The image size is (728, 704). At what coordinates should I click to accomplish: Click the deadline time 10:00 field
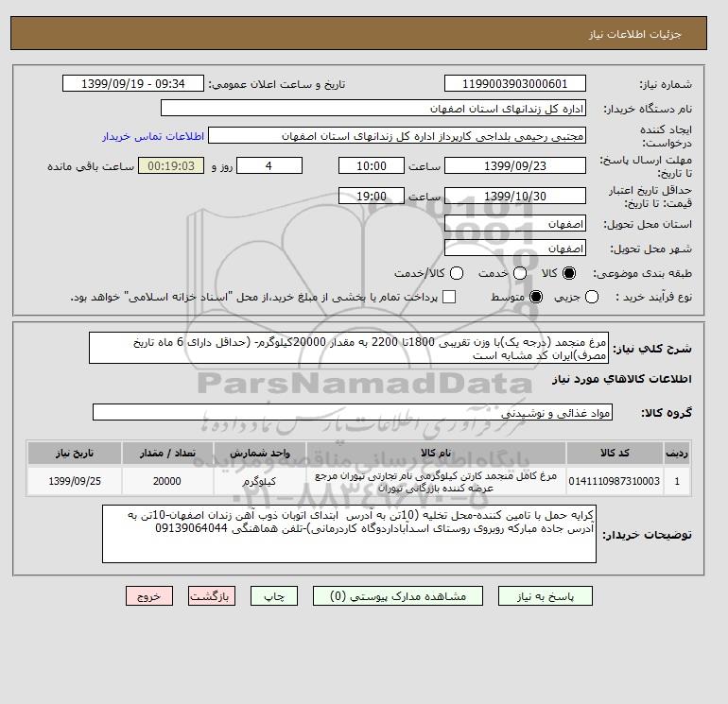pos(372,165)
